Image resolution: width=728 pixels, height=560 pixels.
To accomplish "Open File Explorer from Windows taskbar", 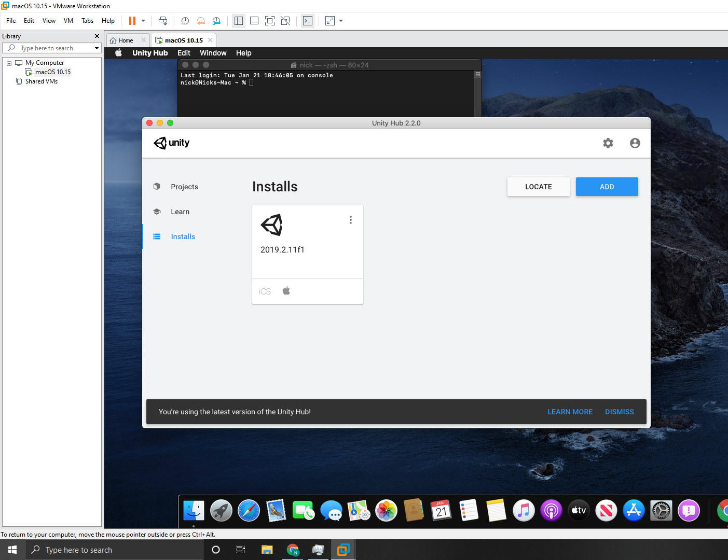I will click(267, 550).
